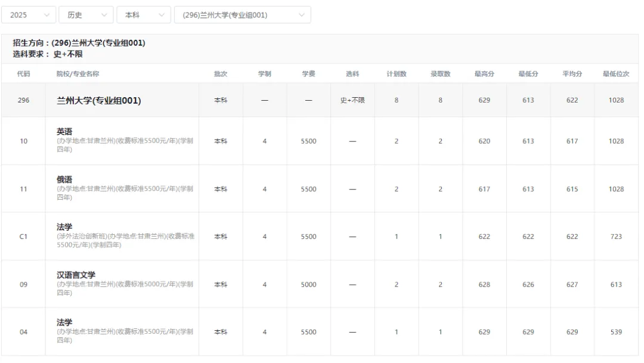The image size is (644, 363).
Task: Click code 09 in the 汉语言文学 row
Action: pos(23,284)
